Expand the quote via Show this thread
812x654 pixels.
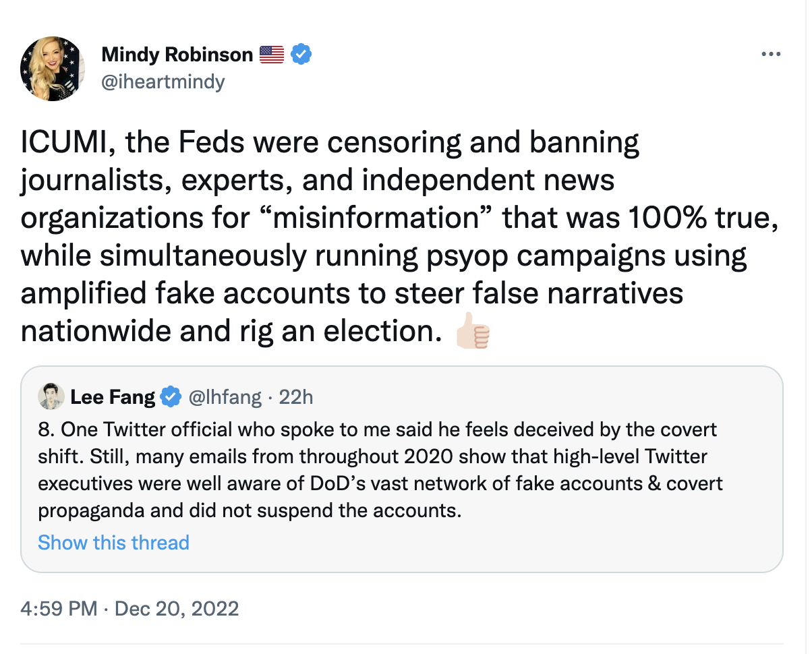(x=113, y=543)
